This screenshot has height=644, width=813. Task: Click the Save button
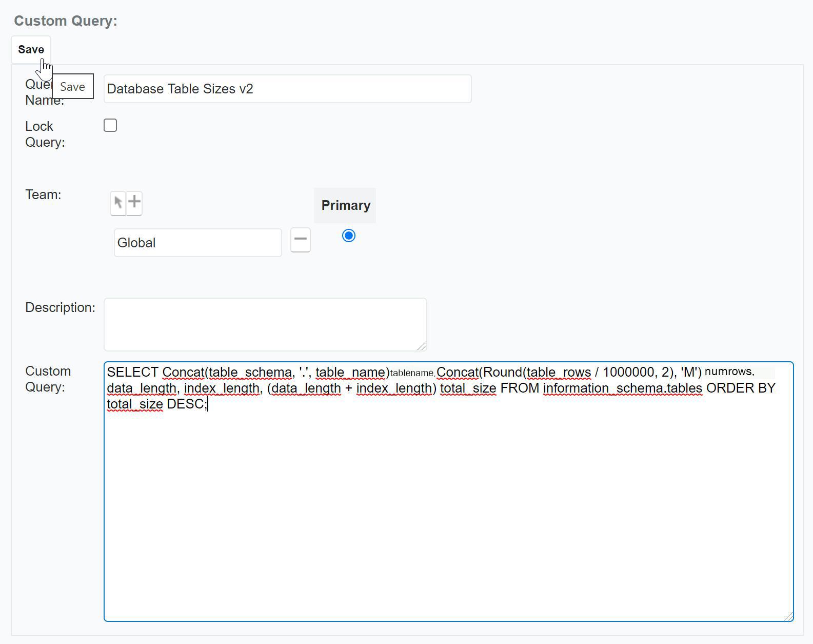pos(31,50)
